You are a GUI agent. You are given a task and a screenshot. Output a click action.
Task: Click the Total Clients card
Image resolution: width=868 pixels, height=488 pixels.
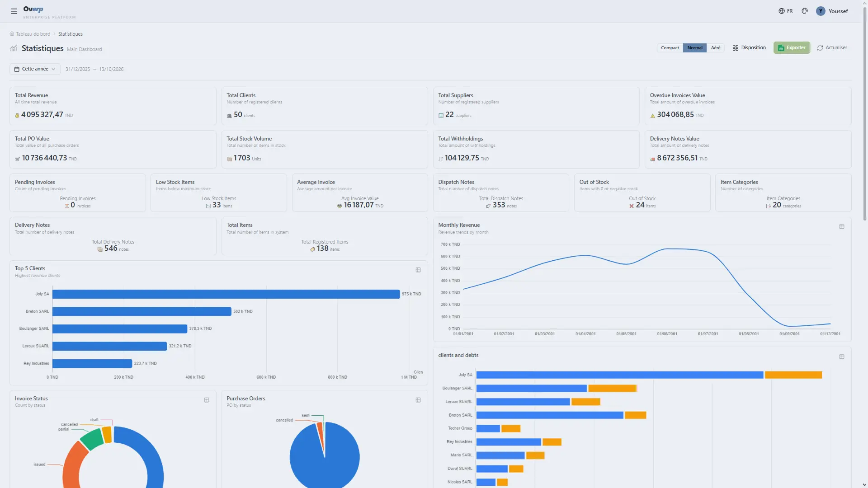tap(325, 106)
